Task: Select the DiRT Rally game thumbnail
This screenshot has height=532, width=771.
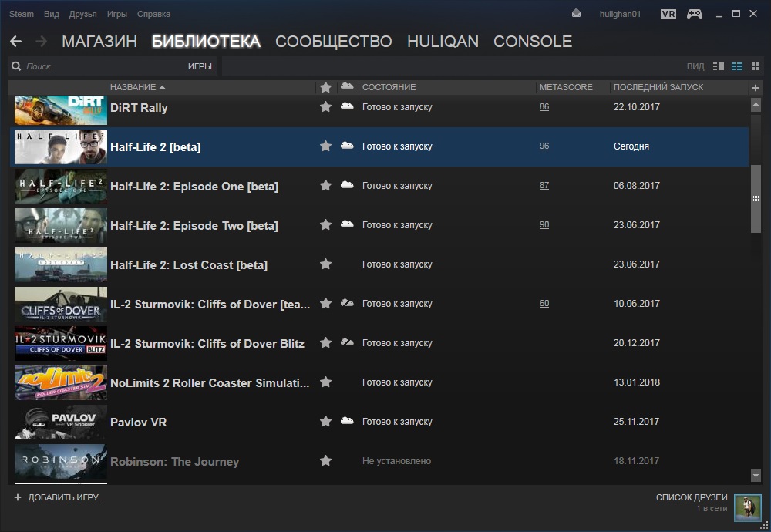Action: tap(61, 110)
